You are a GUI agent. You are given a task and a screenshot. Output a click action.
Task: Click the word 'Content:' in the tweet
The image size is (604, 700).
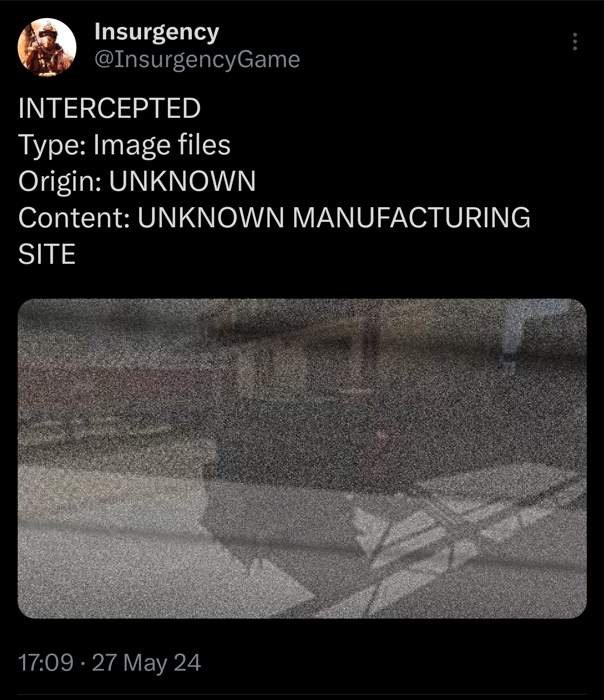(x=74, y=217)
